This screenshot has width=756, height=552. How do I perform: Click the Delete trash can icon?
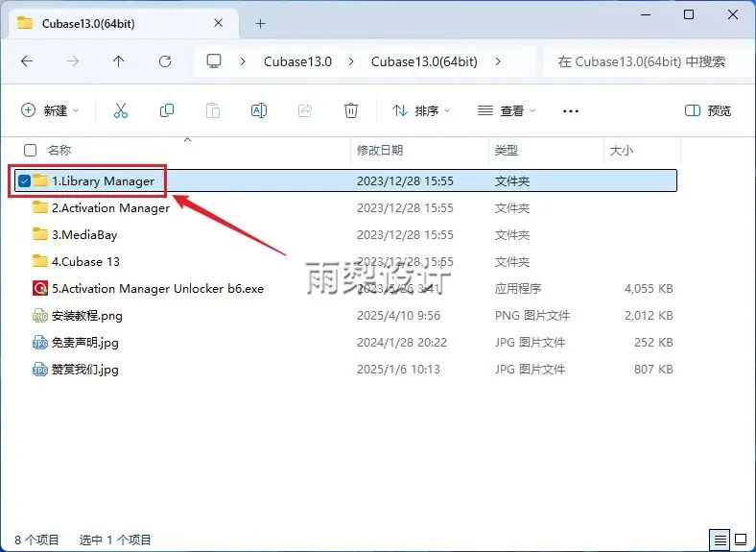[x=351, y=110]
